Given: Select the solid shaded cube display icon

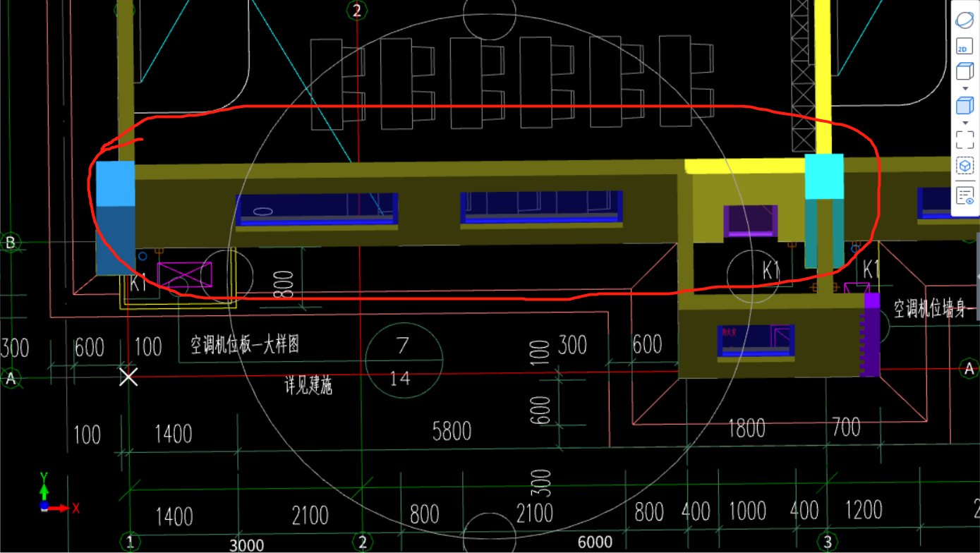Looking at the screenshot, I should pyautogui.click(x=964, y=106).
